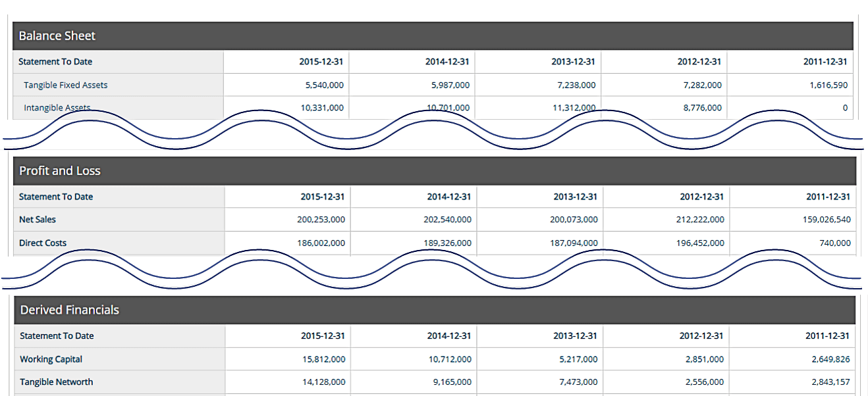Select the Direct Costs row label
868x396 pixels.
(43, 243)
